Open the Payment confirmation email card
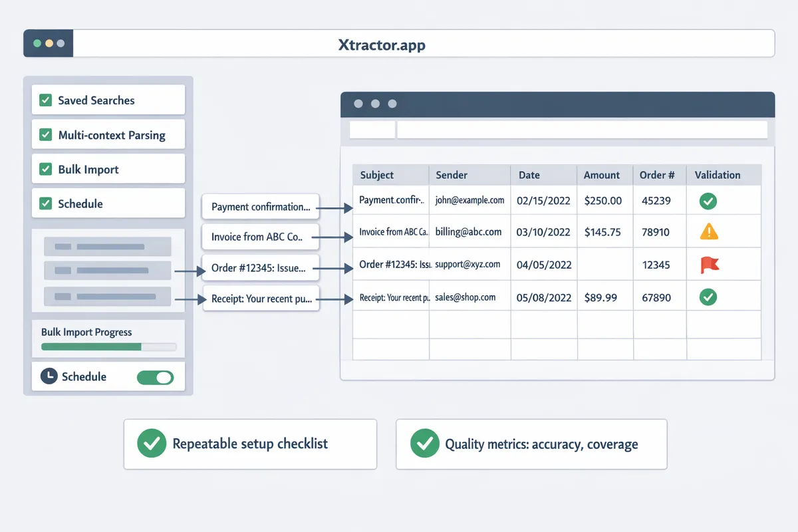The width and height of the screenshot is (798, 532). pos(261,207)
